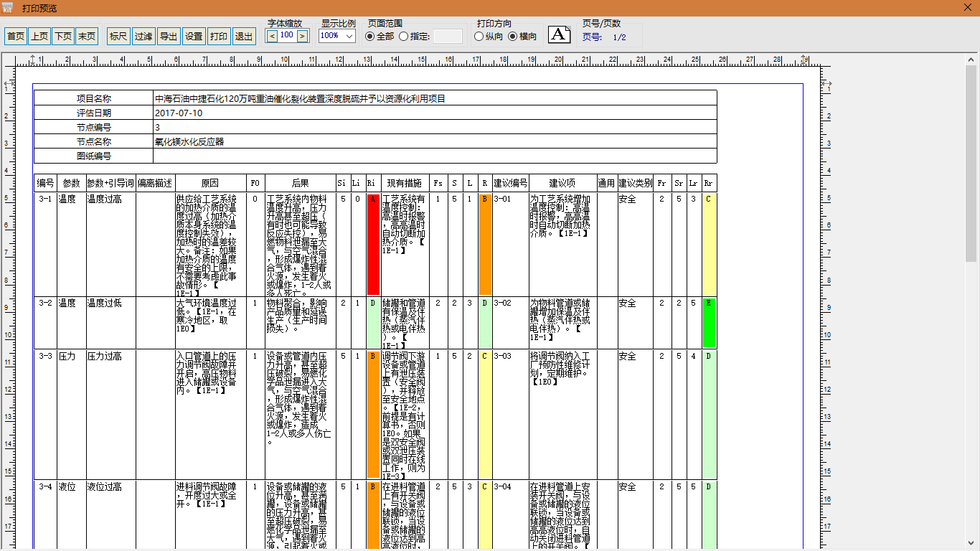The height and width of the screenshot is (551, 980).
Task: Click the specified page range input box
Action: tap(448, 36)
